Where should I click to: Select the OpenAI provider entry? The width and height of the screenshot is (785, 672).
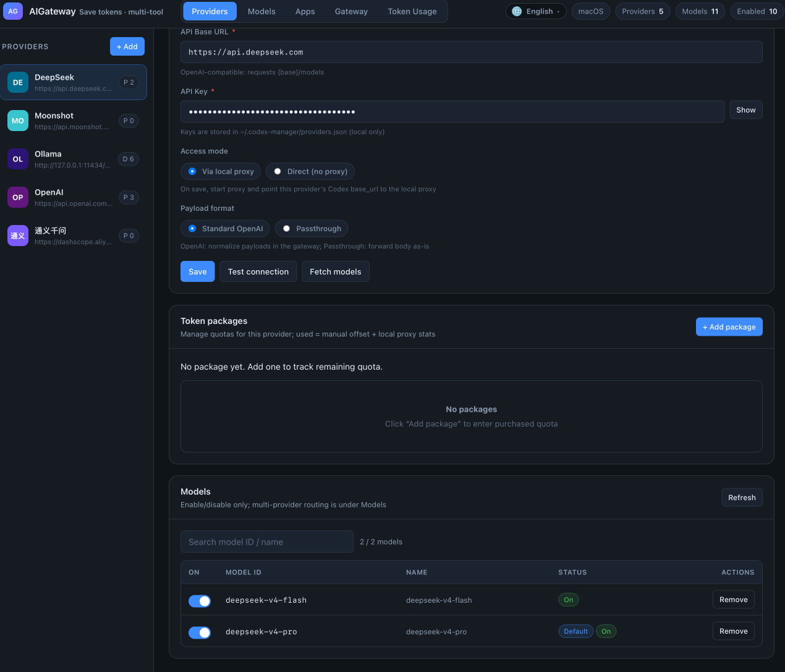click(x=74, y=197)
